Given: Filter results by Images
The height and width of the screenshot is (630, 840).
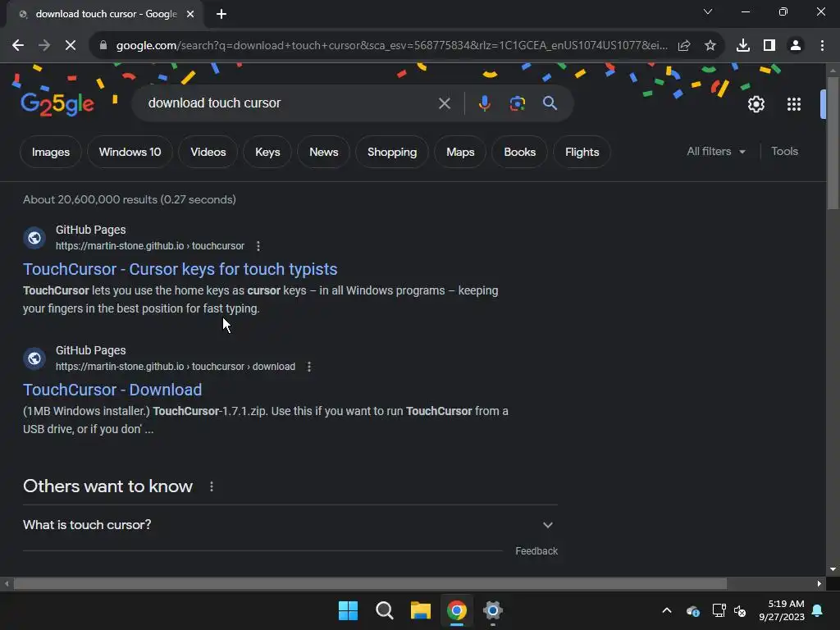Looking at the screenshot, I should click(x=51, y=152).
